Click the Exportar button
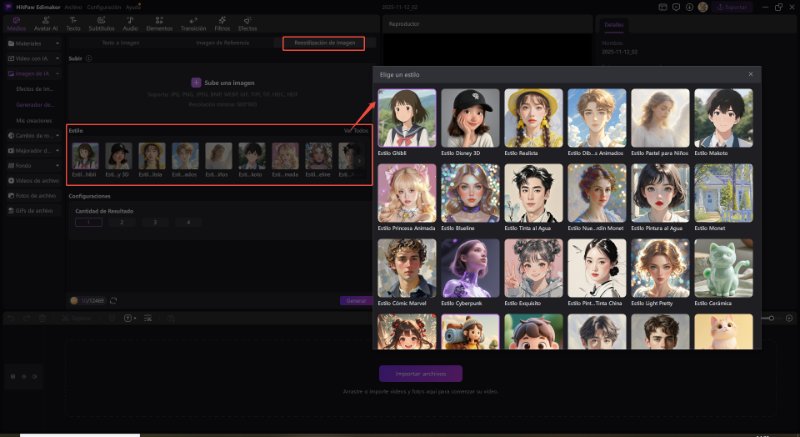This screenshot has height=437, width=800. [733, 7]
